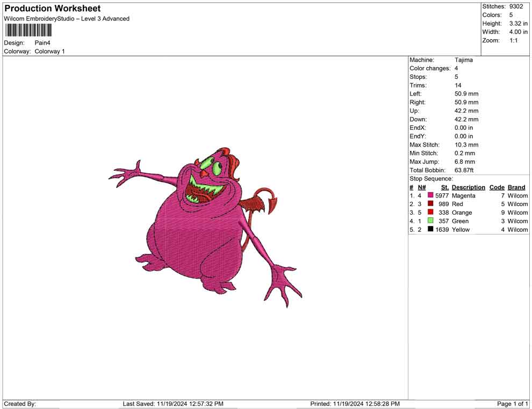532x409 pixels.
Task: Click the Trims value 14
Action: [458, 85]
